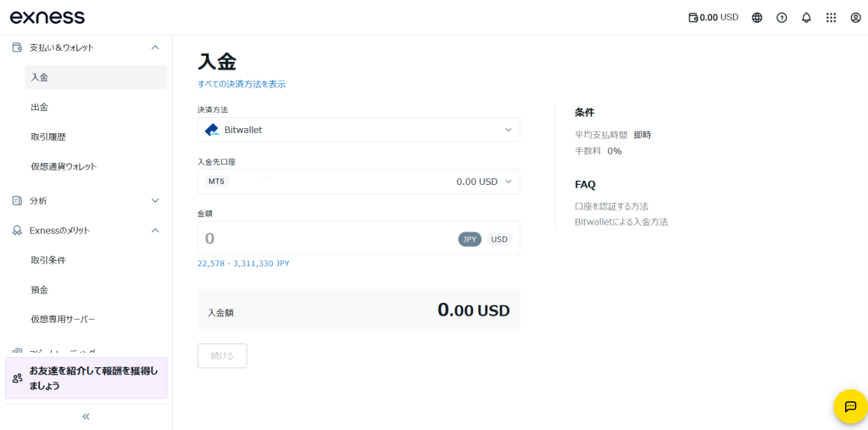Open the user profile icon
Screen dimensions: 868x430
856,18
